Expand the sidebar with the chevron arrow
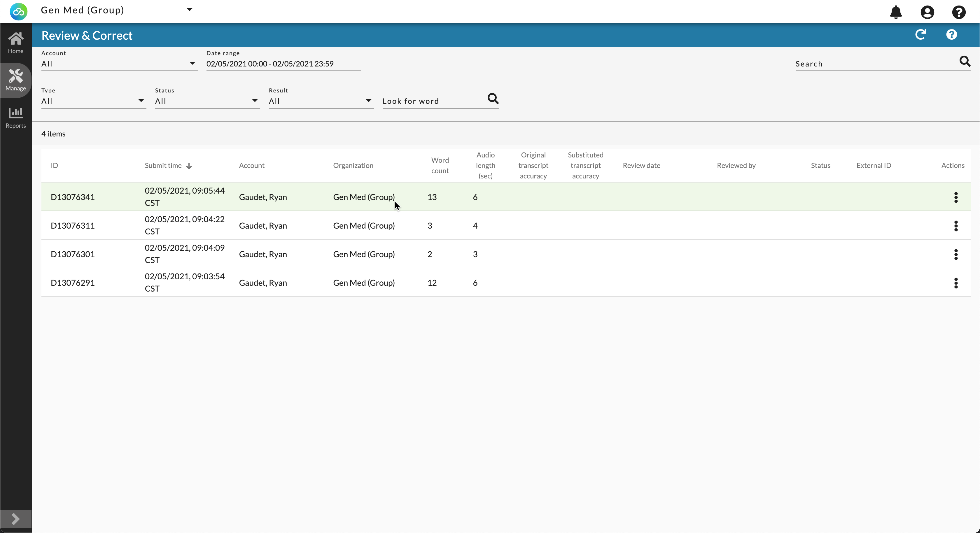Viewport: 980px width, 533px height. point(15,519)
